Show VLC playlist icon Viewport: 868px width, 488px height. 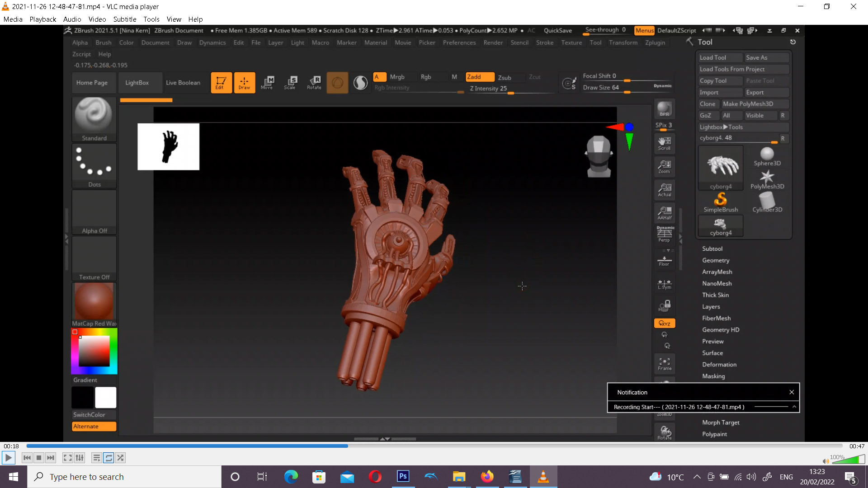coord(96,458)
